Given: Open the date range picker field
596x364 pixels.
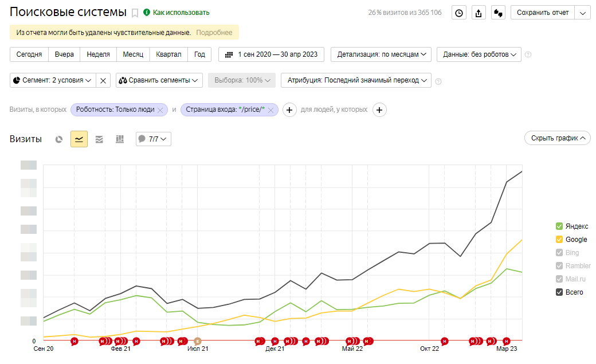Looking at the screenshot, I should 272,54.
